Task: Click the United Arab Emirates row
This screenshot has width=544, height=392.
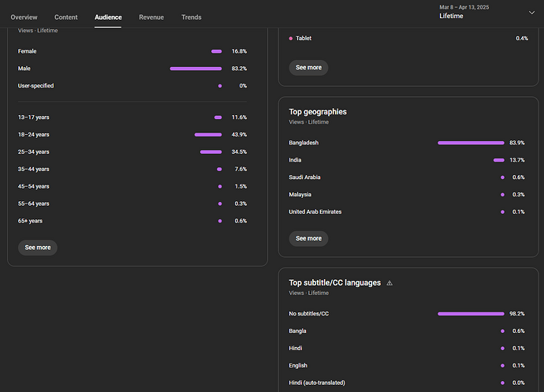Action: pos(407,212)
